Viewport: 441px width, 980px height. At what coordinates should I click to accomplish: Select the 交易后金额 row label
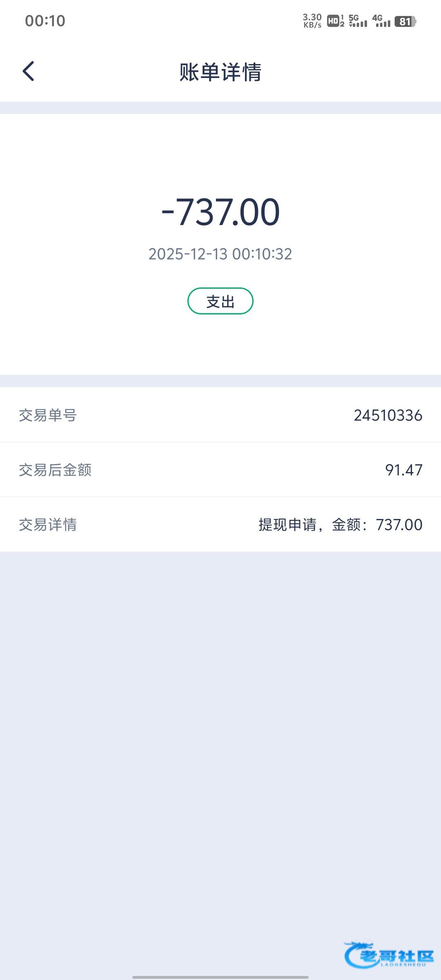[55, 470]
